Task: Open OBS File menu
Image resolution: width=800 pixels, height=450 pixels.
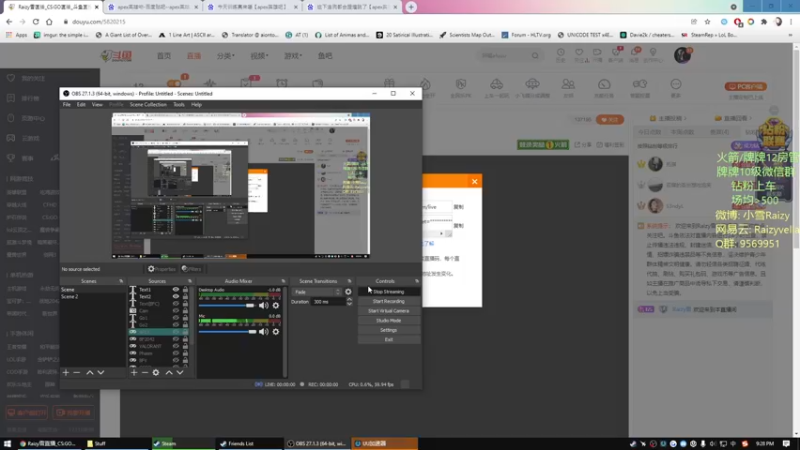Action: tap(67, 105)
